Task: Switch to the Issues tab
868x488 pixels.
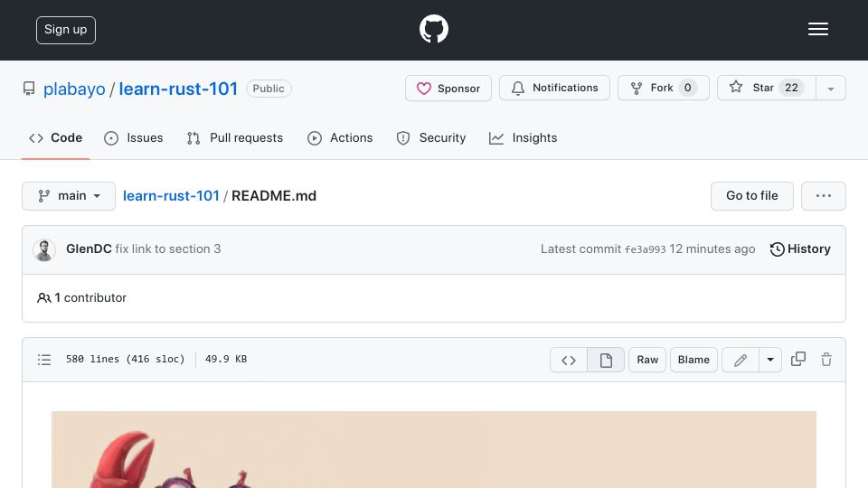Action: pyautogui.click(x=134, y=137)
